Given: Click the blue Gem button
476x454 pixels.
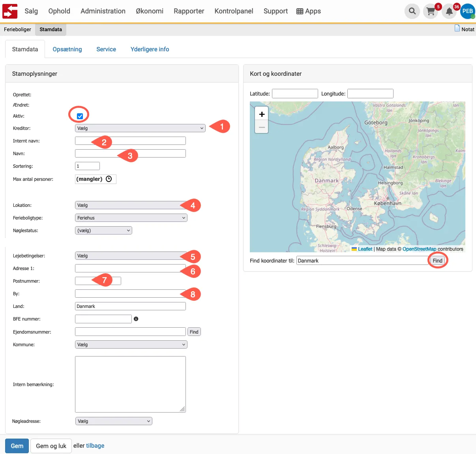Looking at the screenshot, I should coord(17,446).
